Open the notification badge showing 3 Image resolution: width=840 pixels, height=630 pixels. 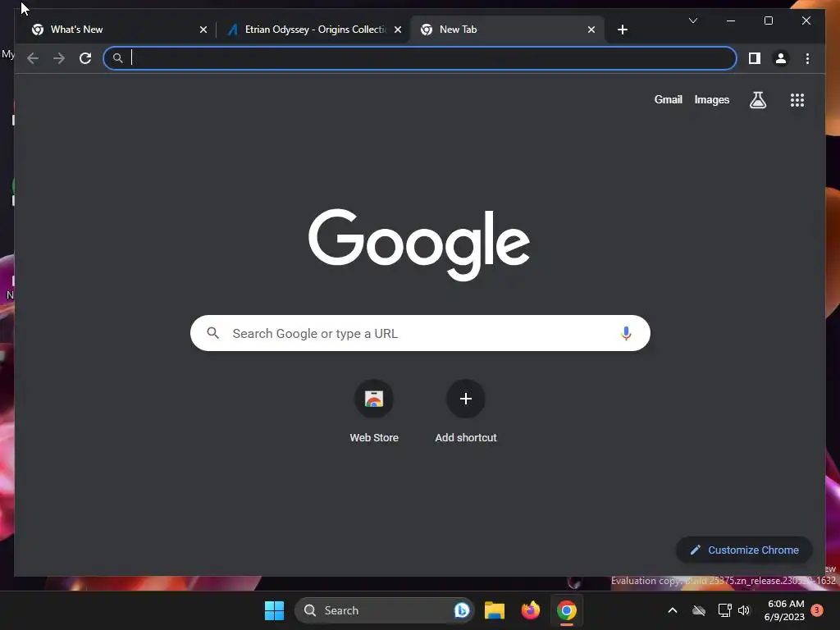pyautogui.click(x=817, y=610)
